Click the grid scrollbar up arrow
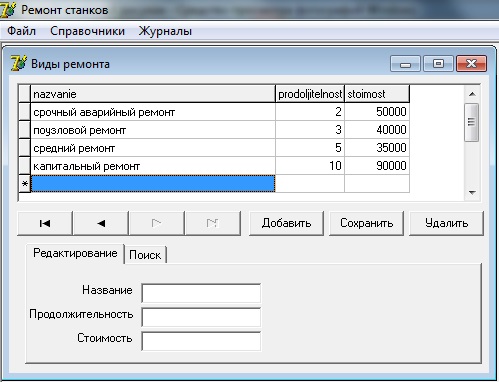This screenshot has height=382, width=499. click(x=472, y=94)
